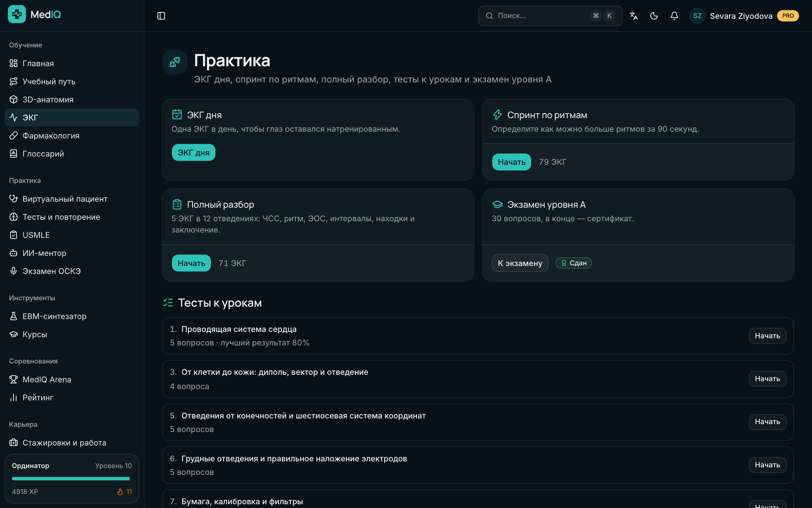Click the EBM-синтезатор flask icon
The height and width of the screenshot is (508, 812).
point(14,316)
